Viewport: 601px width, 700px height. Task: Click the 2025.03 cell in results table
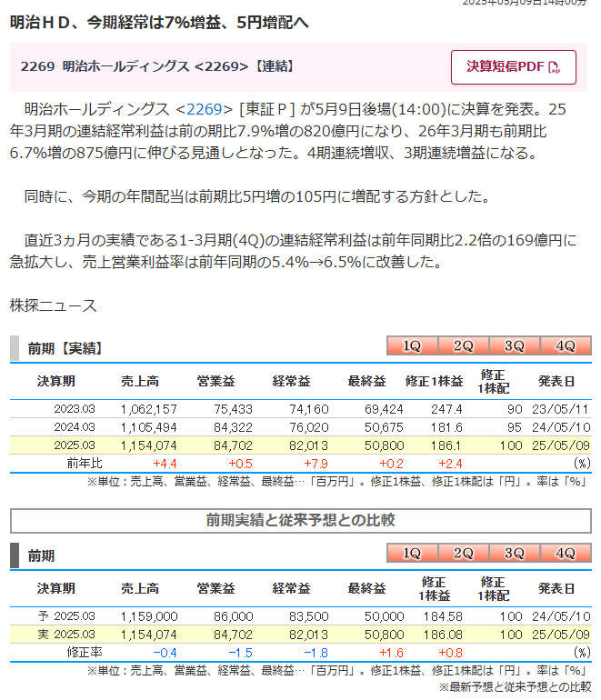pos(75,445)
